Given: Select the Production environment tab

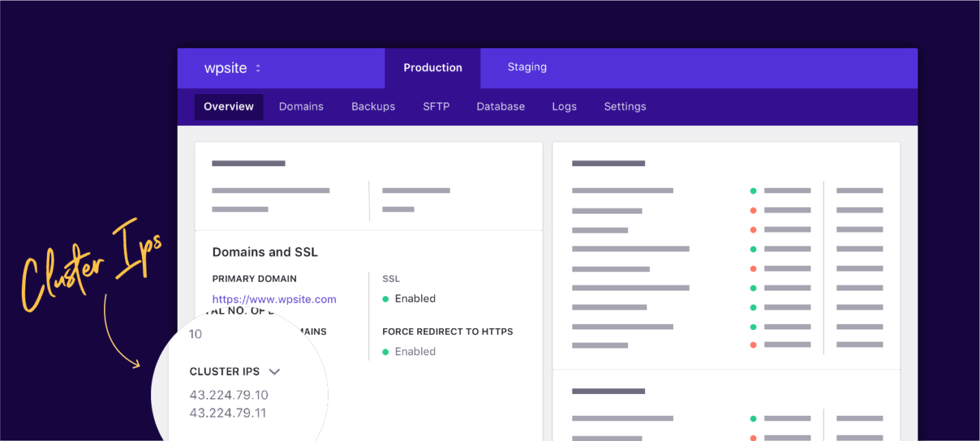Looking at the screenshot, I should [433, 68].
